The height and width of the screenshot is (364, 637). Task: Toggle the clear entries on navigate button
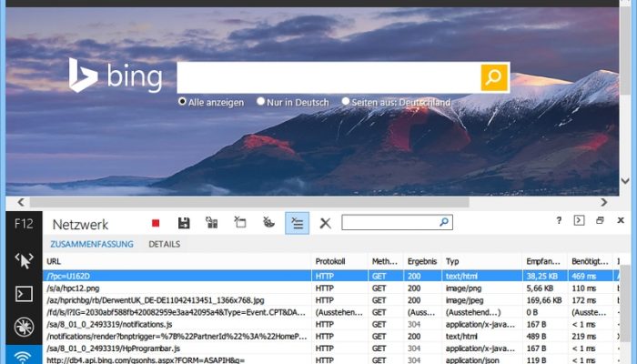click(x=297, y=223)
